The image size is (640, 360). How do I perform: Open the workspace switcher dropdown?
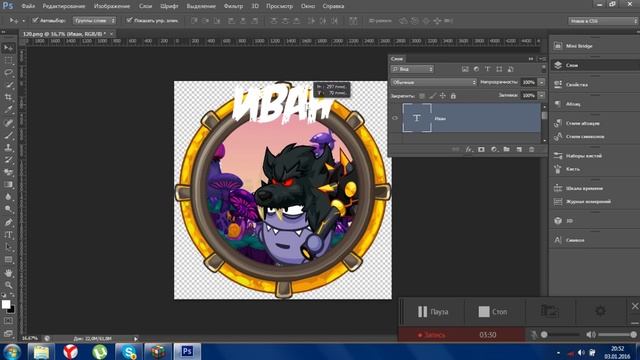click(603, 21)
